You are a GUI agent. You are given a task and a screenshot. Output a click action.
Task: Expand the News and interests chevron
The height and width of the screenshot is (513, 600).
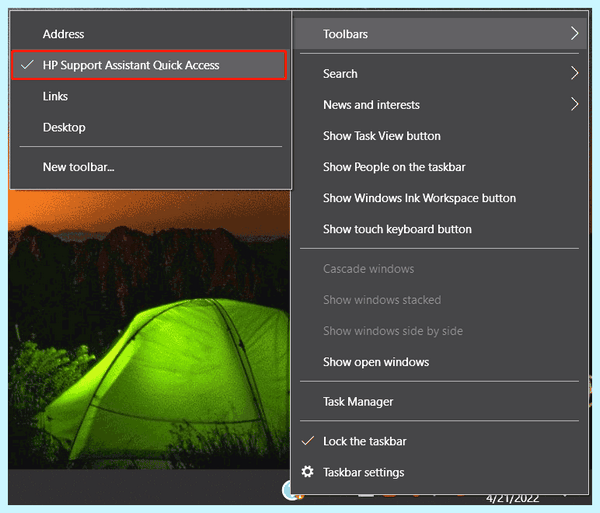[574, 104]
